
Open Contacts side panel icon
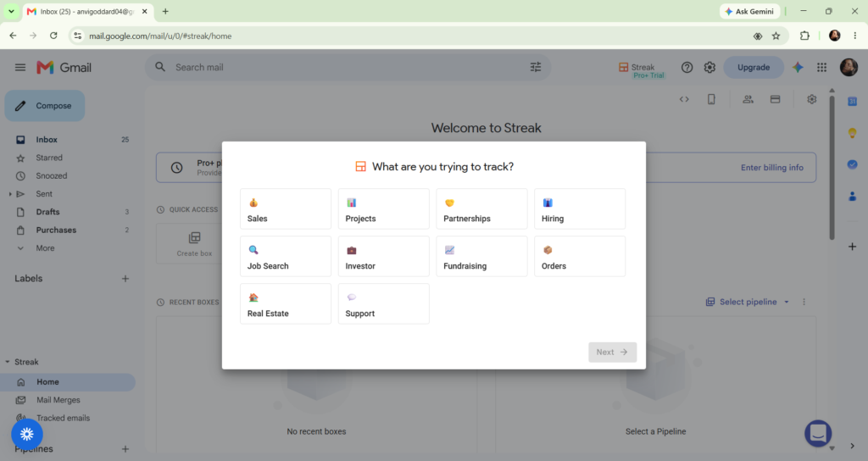(853, 196)
